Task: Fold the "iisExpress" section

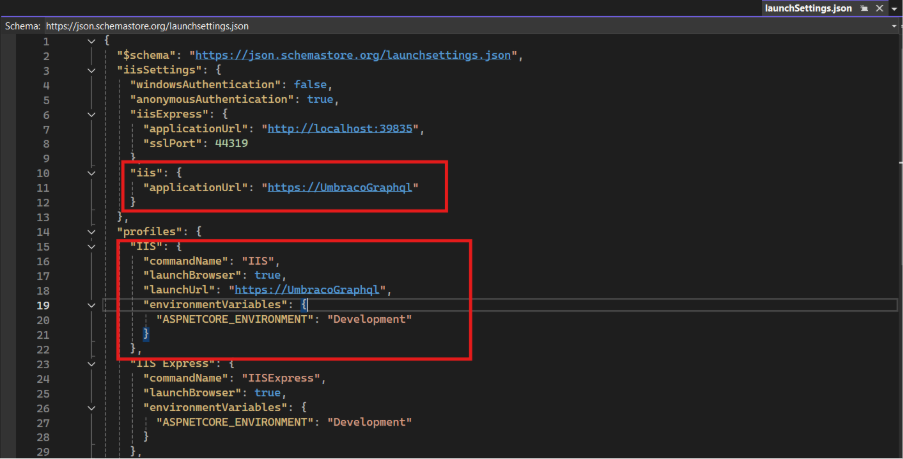Action: pyautogui.click(x=92, y=114)
